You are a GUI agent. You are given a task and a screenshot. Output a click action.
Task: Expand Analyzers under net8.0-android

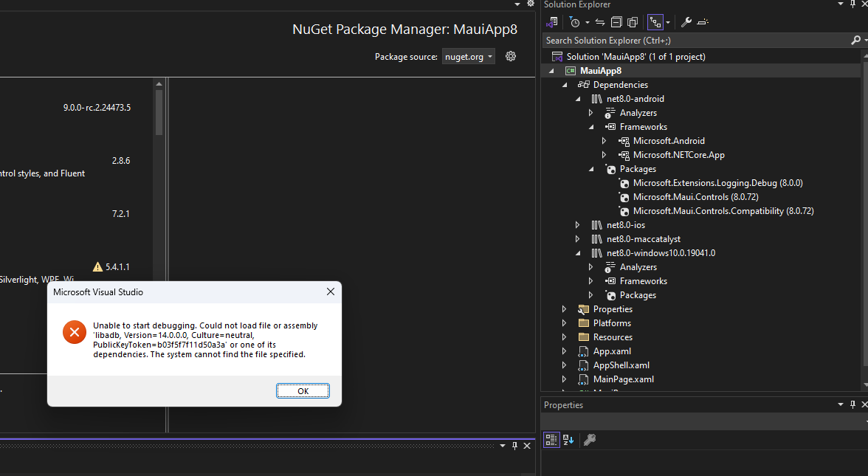(590, 113)
